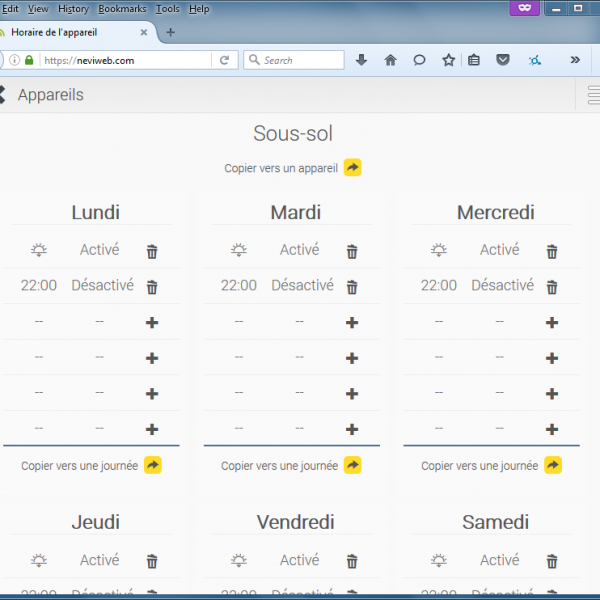Click trash icon for Mardi's sunrise Activé entry
The width and height of the screenshot is (600, 600).
[352, 252]
